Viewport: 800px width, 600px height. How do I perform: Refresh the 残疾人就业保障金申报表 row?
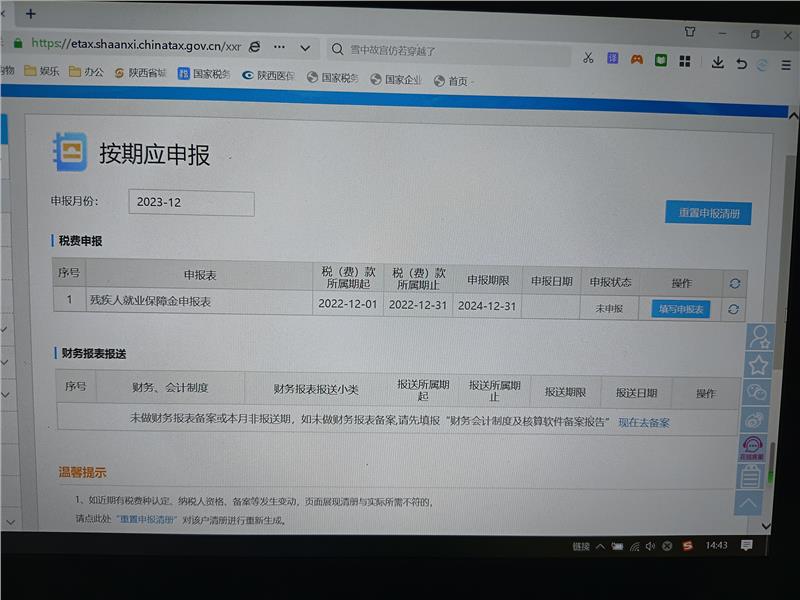733,309
